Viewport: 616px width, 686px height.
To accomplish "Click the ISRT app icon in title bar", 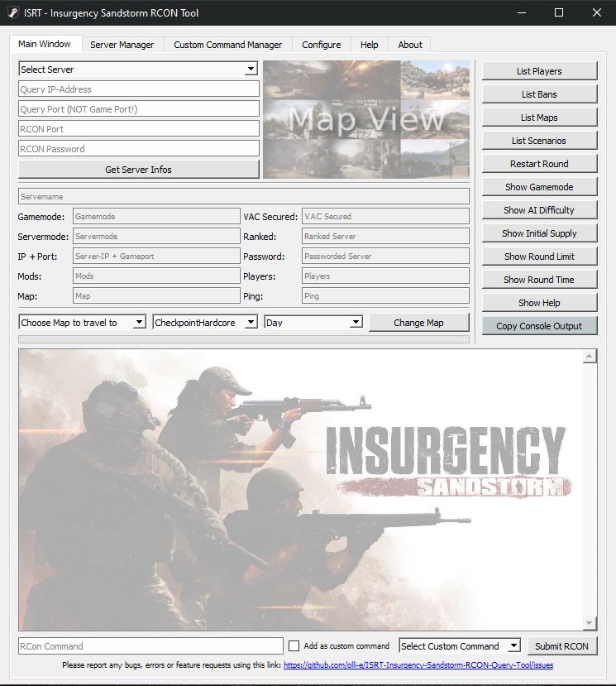I will pyautogui.click(x=12, y=12).
